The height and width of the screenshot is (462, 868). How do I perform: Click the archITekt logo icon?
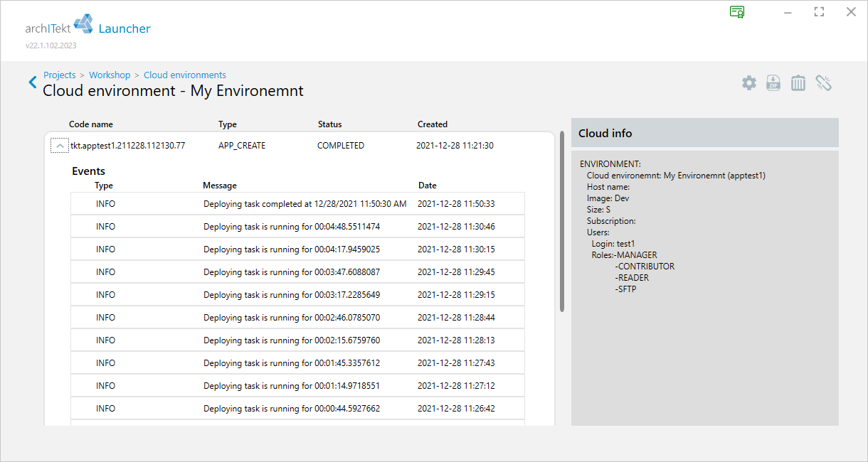click(83, 24)
